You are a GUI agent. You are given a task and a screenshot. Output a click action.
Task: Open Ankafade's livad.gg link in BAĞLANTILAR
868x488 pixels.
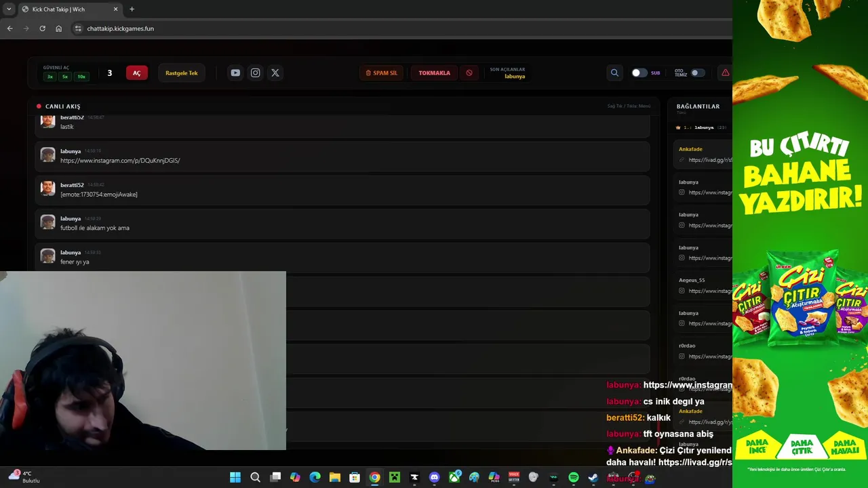[710, 160]
